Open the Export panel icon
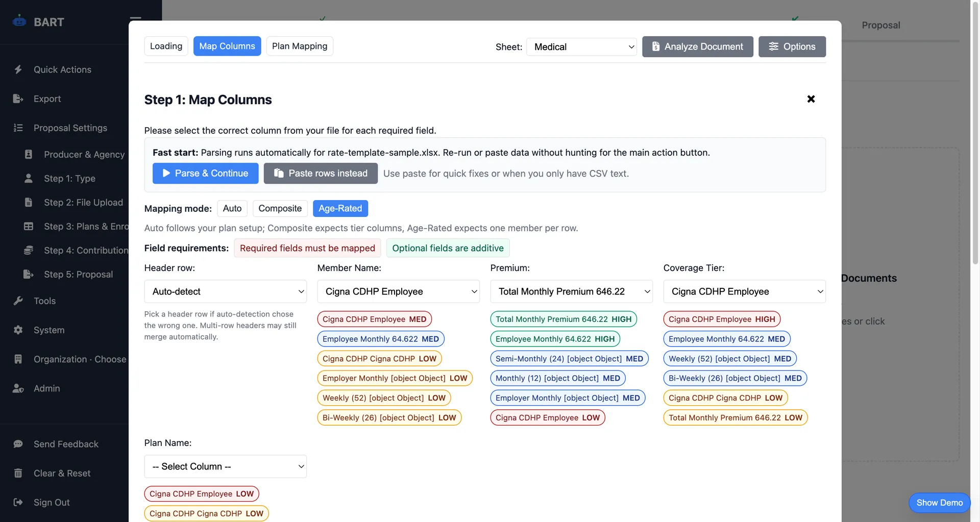The width and height of the screenshot is (980, 522). pyautogui.click(x=19, y=98)
